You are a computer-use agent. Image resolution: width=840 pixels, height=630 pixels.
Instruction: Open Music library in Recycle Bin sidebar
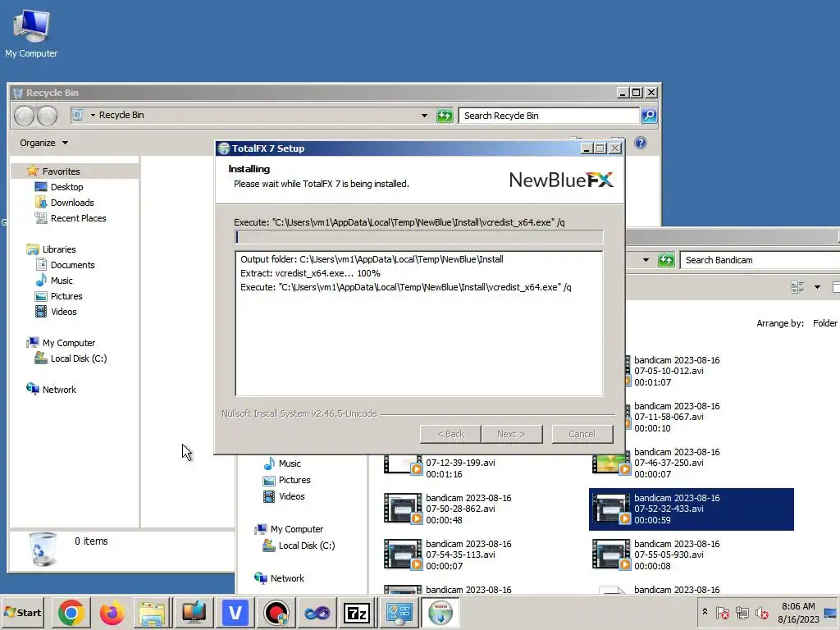coord(61,281)
